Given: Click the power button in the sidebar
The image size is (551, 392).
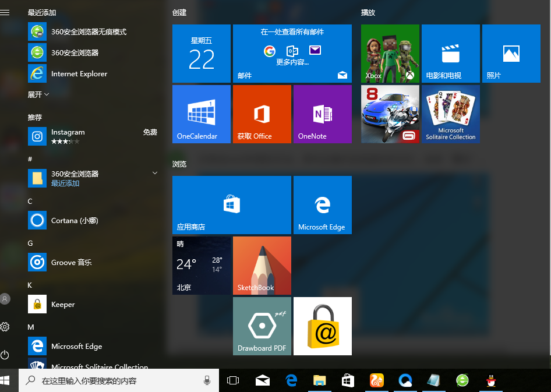Looking at the screenshot, I should [5, 355].
